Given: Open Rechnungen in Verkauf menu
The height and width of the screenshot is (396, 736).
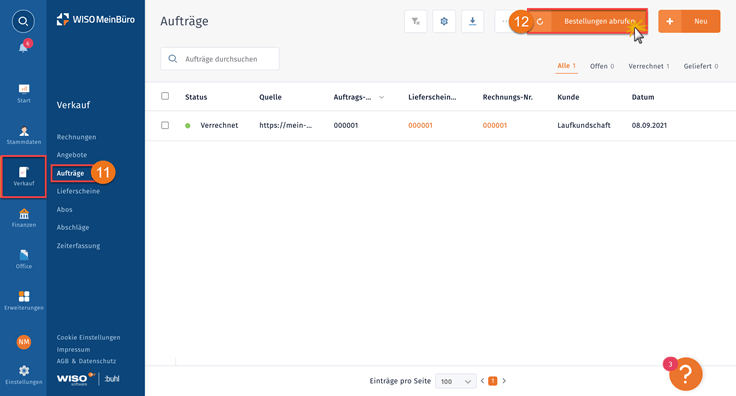Looking at the screenshot, I should pyautogui.click(x=77, y=137).
